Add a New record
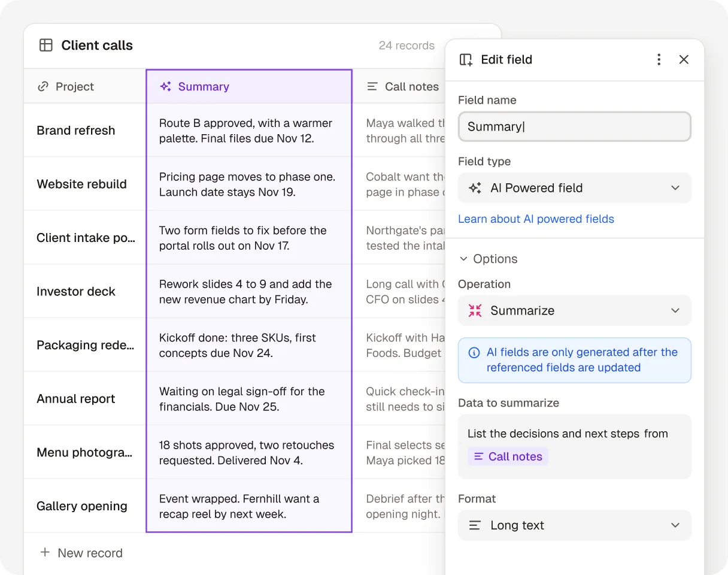Screen dimensions: 728x575 click(81, 553)
